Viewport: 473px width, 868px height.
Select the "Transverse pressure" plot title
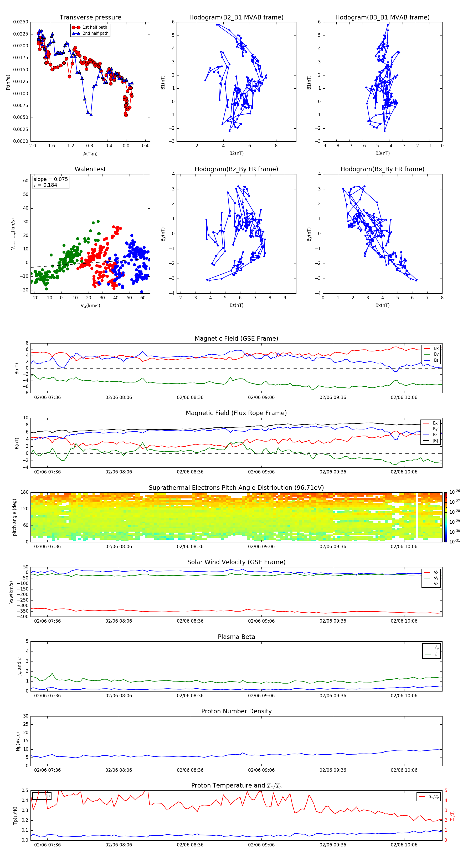click(90, 18)
